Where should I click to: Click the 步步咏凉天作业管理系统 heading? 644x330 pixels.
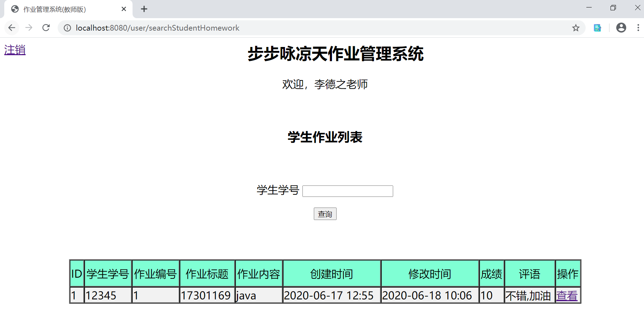point(336,54)
